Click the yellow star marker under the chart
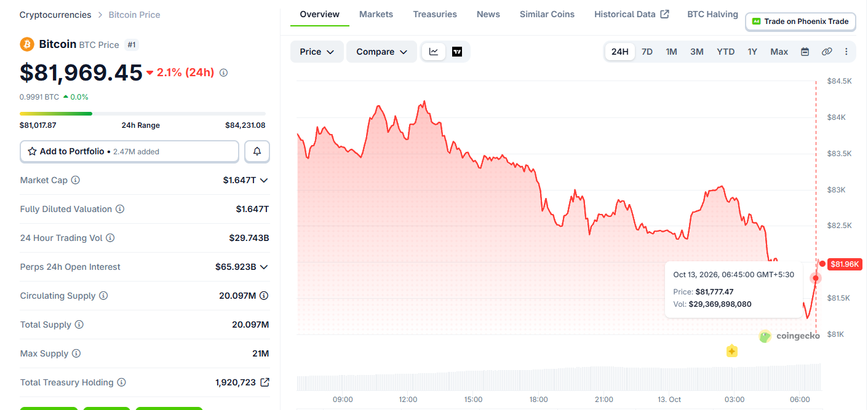This screenshot has width=868, height=410. tap(732, 351)
